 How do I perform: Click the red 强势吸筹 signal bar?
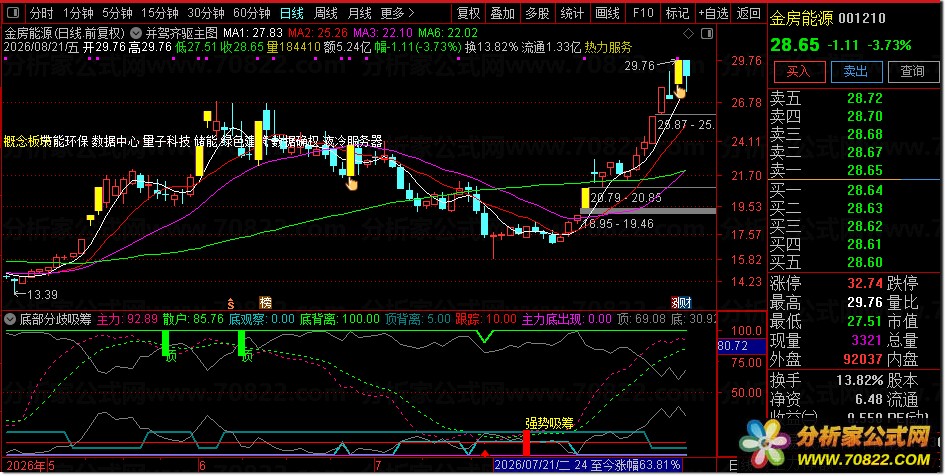(x=526, y=442)
